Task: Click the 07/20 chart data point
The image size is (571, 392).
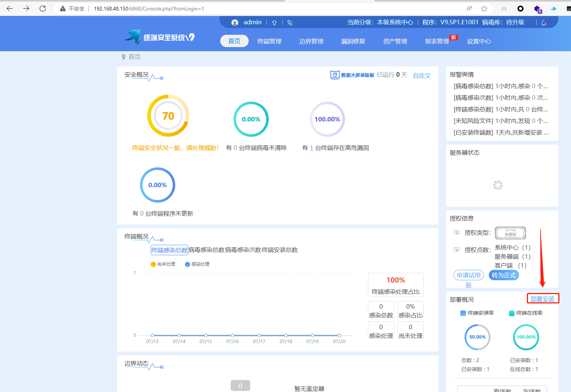Action: pyautogui.click(x=339, y=336)
